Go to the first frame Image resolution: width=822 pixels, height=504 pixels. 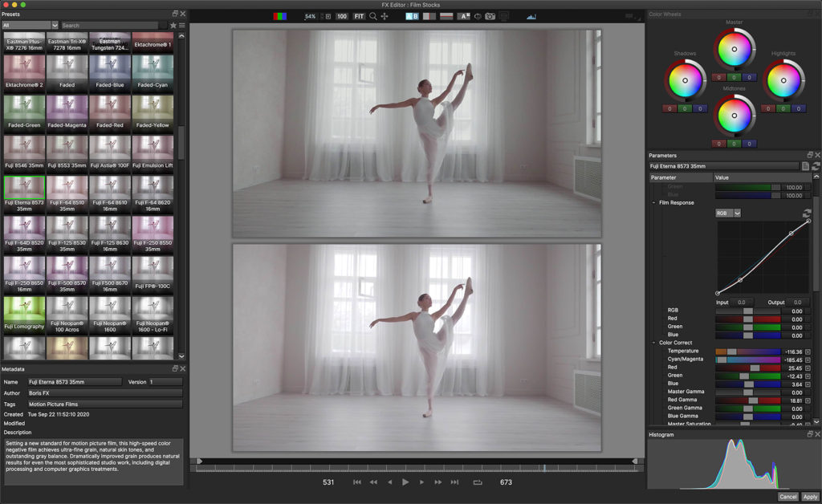click(357, 482)
